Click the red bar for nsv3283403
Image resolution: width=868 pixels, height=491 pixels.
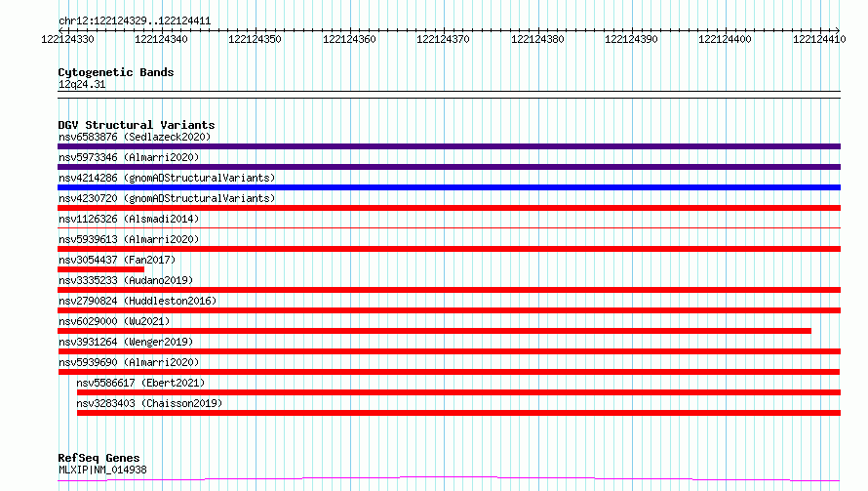458,413
